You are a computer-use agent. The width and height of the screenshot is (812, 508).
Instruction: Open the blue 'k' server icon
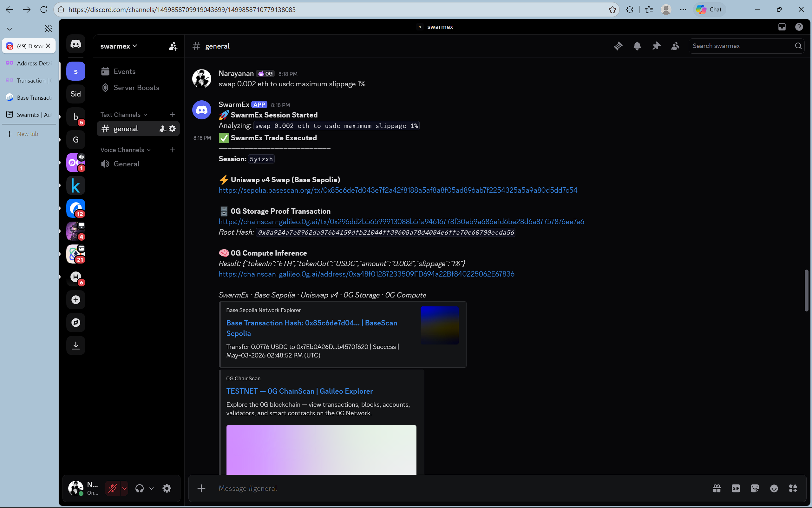76,185
